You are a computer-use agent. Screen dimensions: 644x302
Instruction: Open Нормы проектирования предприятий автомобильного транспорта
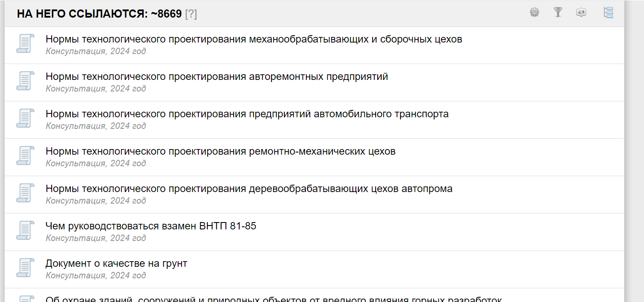point(247,114)
